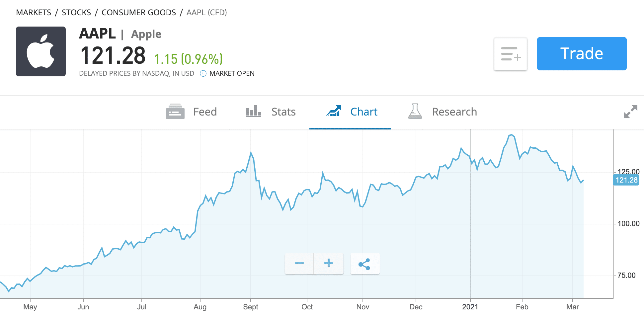Screen dimensions: 644x318
Task: Click the market open clock icon
Action: [x=203, y=73]
